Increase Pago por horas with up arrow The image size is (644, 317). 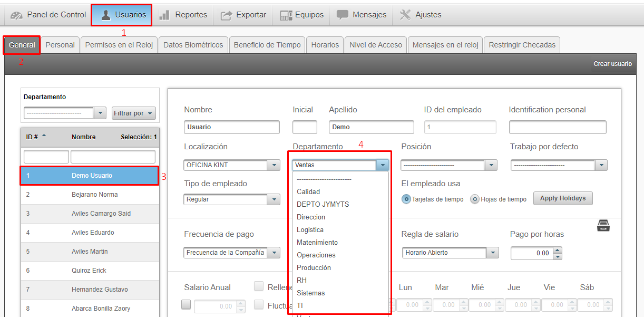(558, 250)
